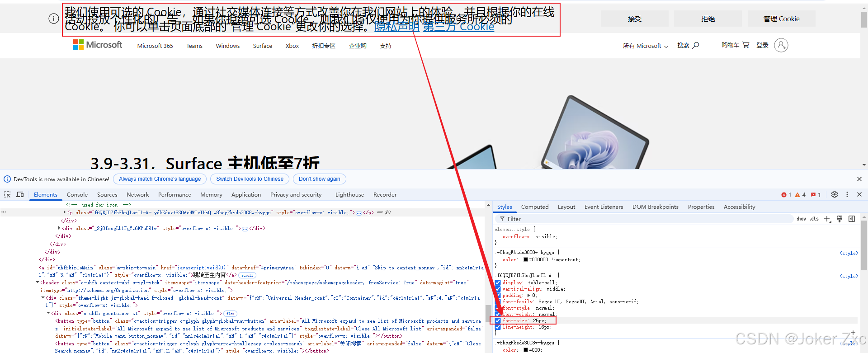Click Always match Chrome's language
Viewport: 868px width, 353px height.
coord(160,179)
